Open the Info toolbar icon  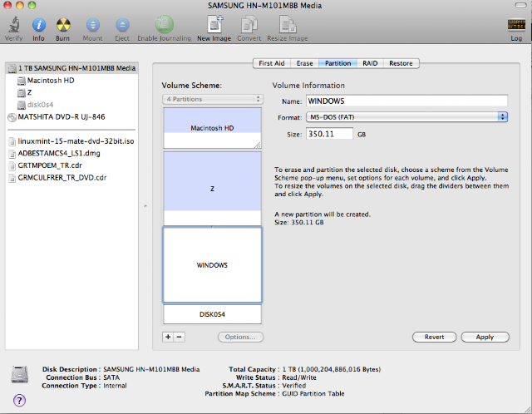coord(39,25)
